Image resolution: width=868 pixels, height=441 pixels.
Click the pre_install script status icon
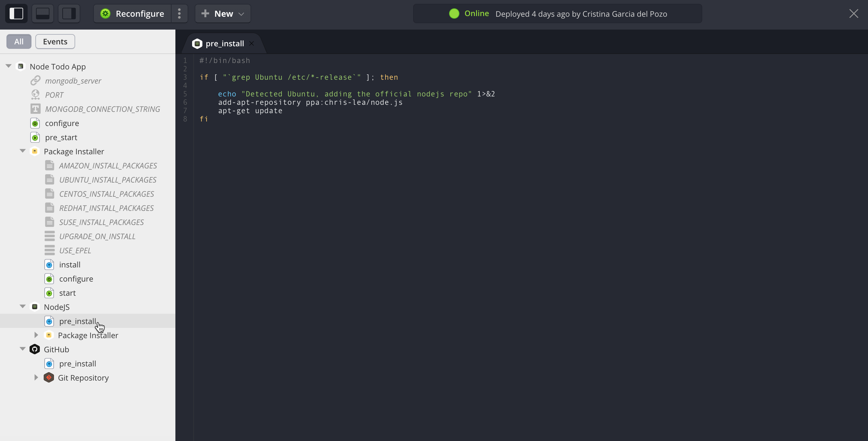pos(49,321)
